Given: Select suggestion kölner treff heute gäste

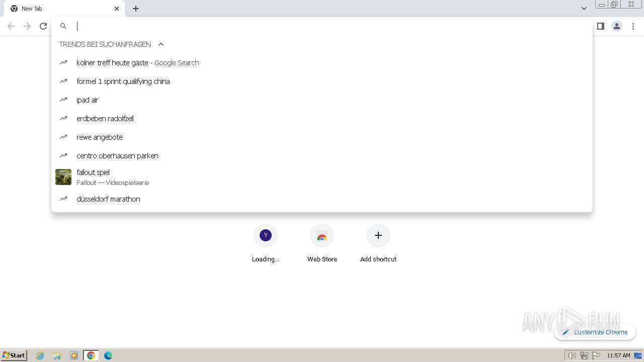Looking at the screenshot, I should click(x=322, y=63).
